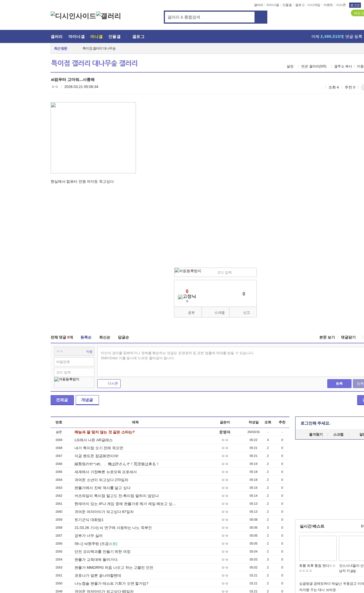Click the comment text area with 타인의 권리 notice
The image size is (364, 593).
point(231,362)
